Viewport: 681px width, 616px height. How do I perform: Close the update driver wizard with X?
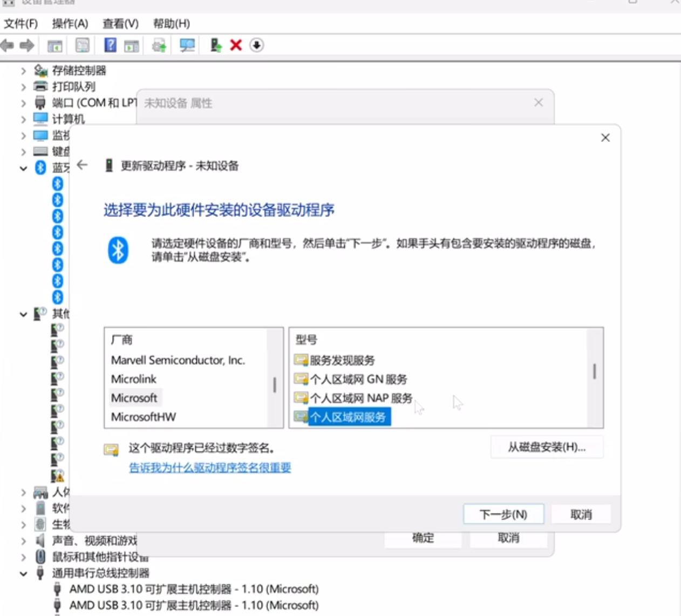(605, 138)
